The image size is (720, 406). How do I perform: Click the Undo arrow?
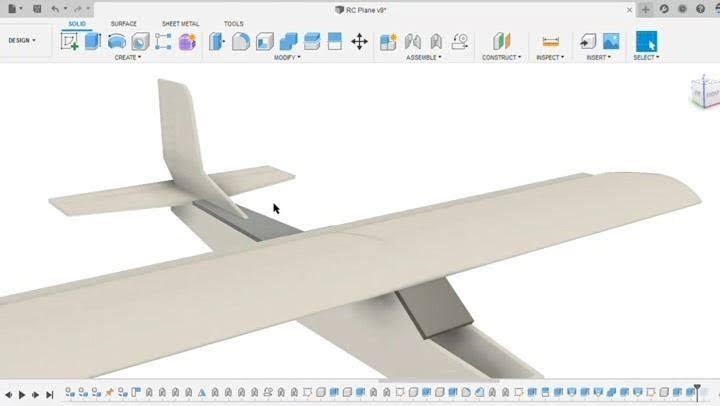pos(55,9)
